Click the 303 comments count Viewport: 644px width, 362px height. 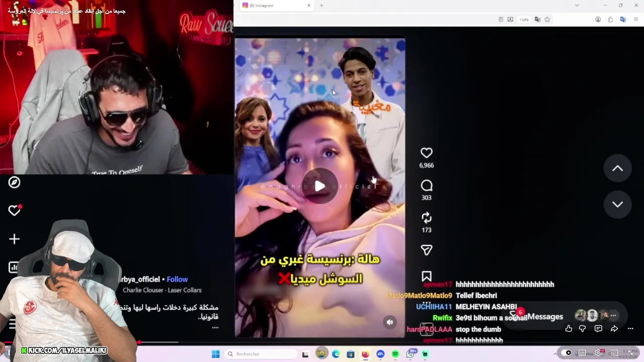pos(426,198)
